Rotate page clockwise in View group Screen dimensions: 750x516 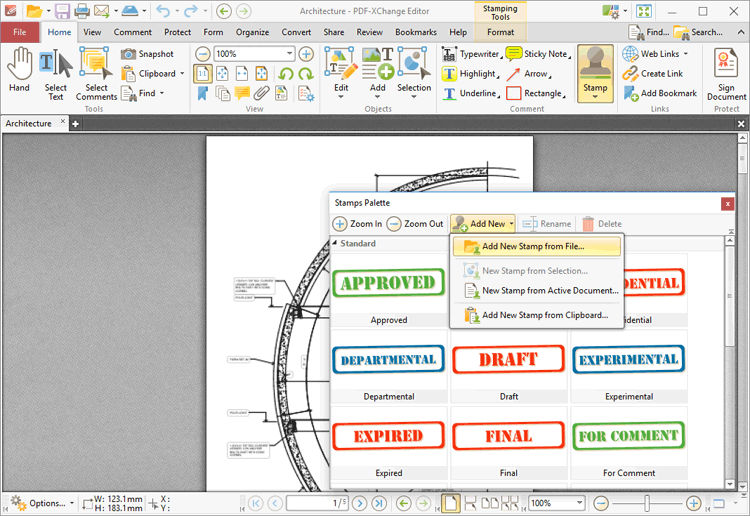click(x=306, y=74)
